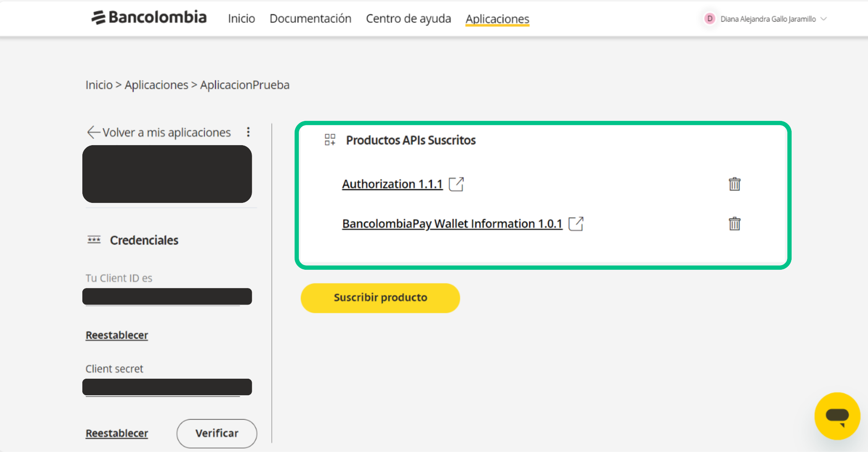The width and height of the screenshot is (868, 452).
Task: Select the redacted Client secret field
Action: [x=167, y=387]
